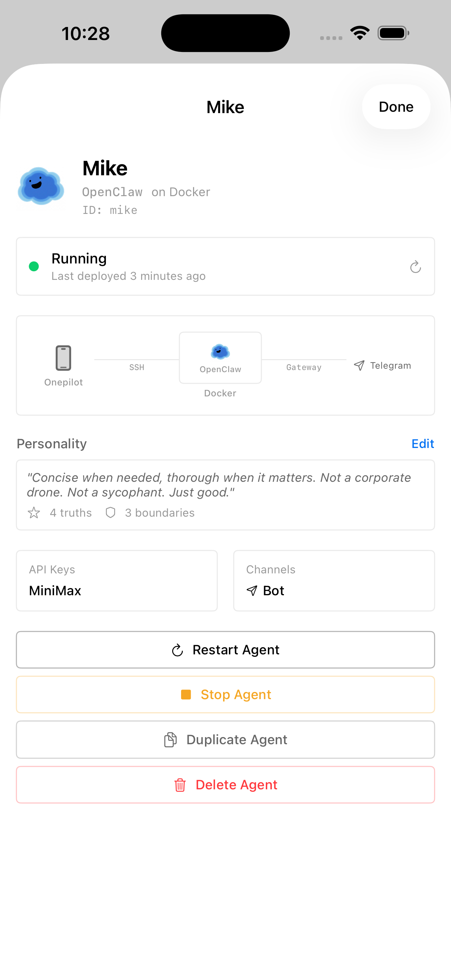Stop Agent button

tap(225, 694)
